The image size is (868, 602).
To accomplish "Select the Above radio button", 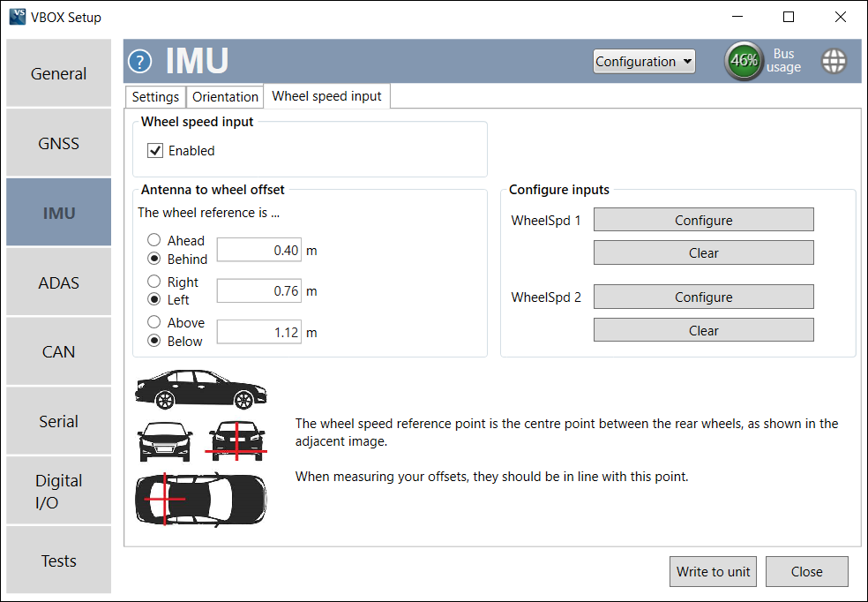I will pos(153,322).
